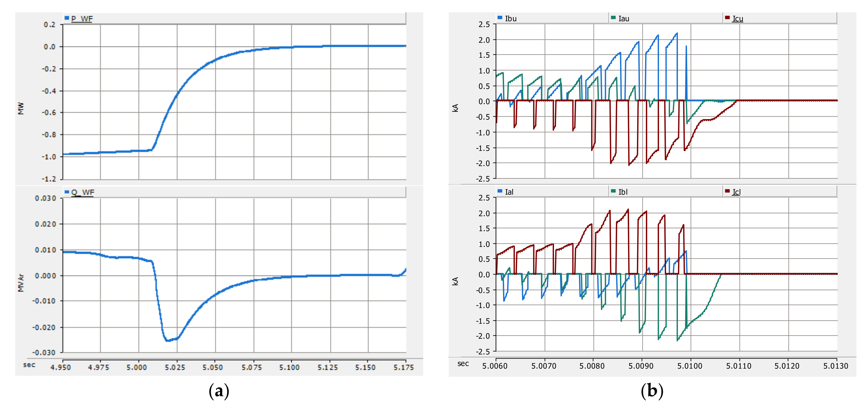The width and height of the screenshot is (868, 414).
Task: Click the dark red Icl legend marker
Action: click(x=727, y=191)
